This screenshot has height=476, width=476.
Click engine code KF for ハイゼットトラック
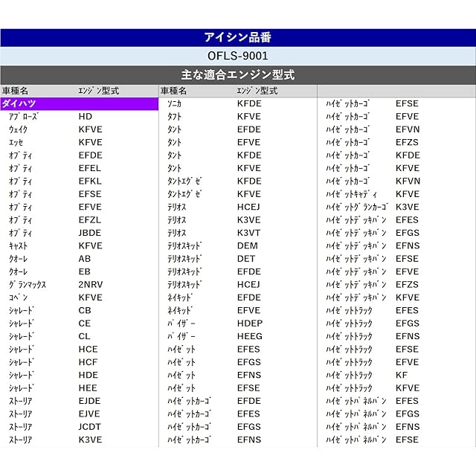tap(402, 375)
